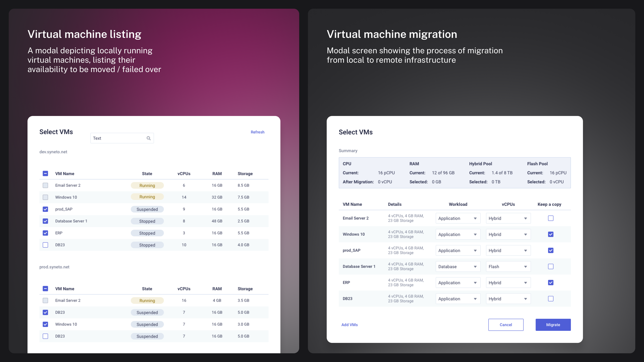
Task: Open Hybrid pool dropdown for ERP row
Action: (x=508, y=283)
